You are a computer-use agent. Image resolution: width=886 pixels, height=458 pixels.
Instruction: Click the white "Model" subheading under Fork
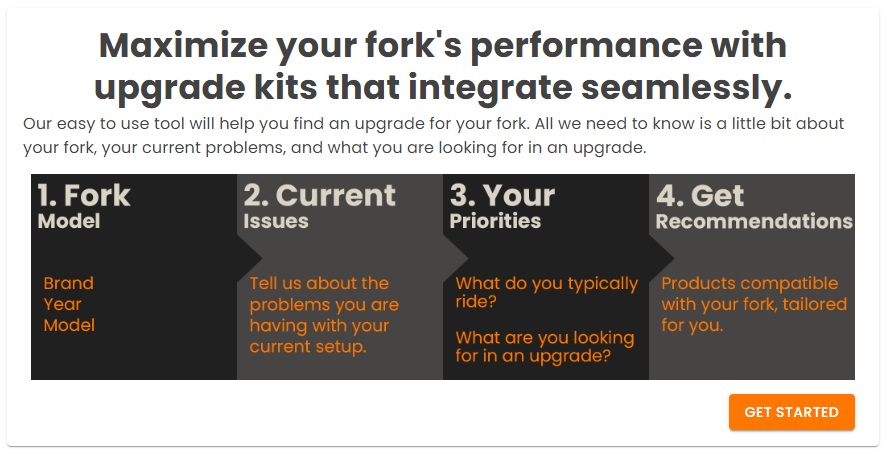69,221
